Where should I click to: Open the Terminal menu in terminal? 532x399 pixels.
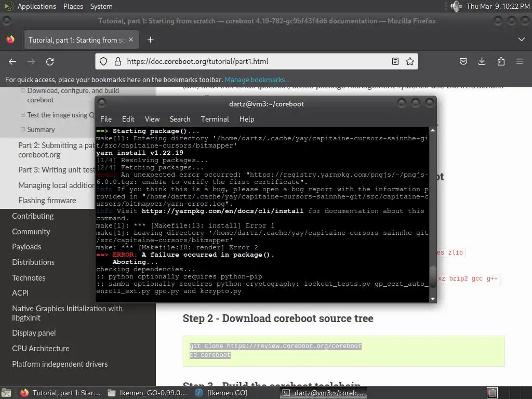[215, 119]
